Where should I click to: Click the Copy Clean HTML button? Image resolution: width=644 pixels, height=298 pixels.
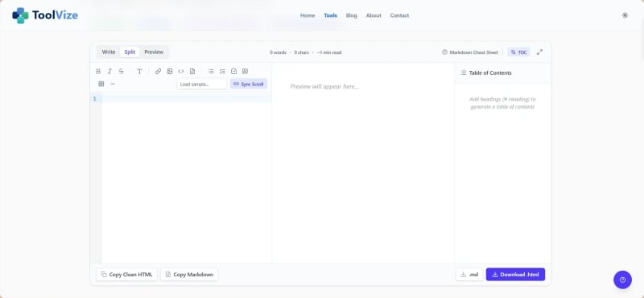(x=127, y=275)
